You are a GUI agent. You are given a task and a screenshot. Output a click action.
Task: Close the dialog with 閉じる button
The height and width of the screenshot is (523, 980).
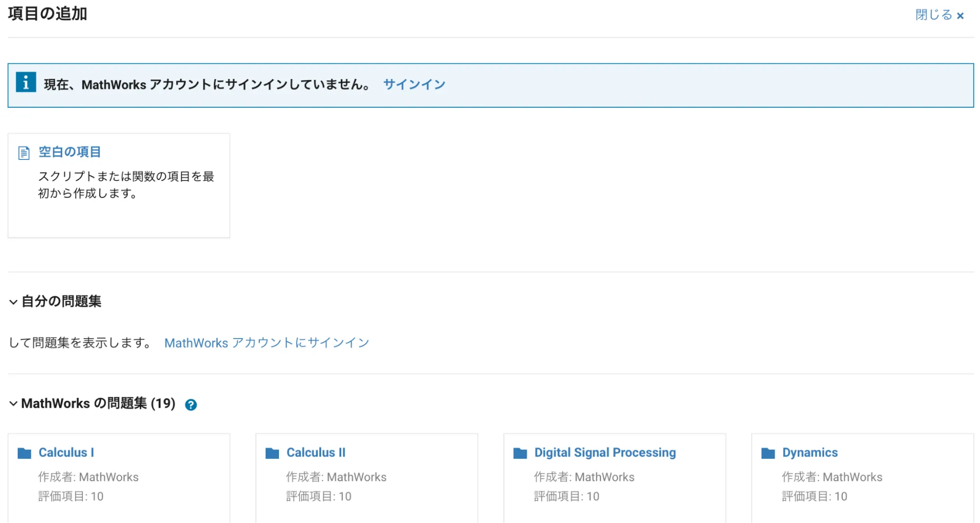939,15
